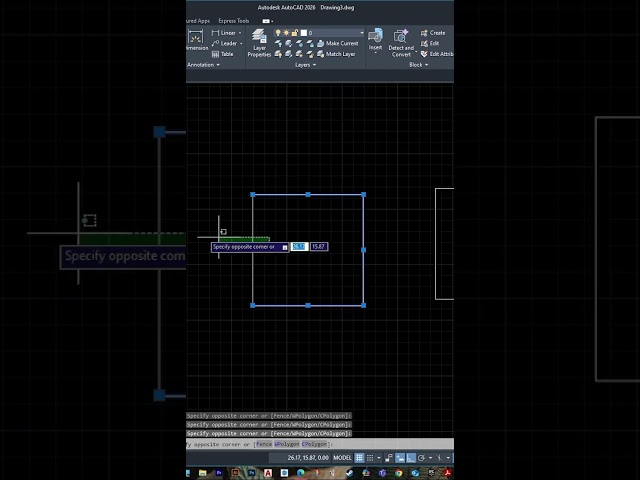Open Google Chrome from the taskbar
The image size is (640, 480).
click(399, 473)
